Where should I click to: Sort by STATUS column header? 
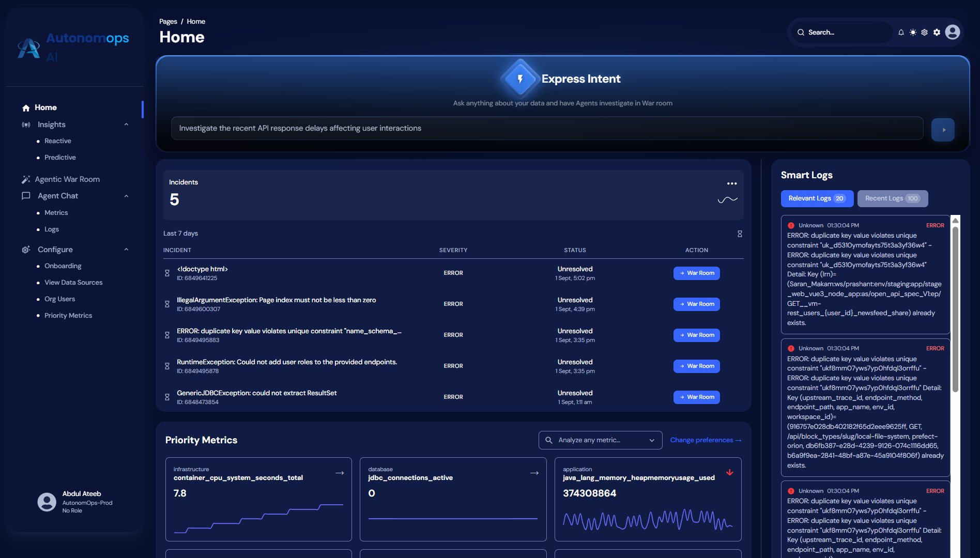click(575, 251)
